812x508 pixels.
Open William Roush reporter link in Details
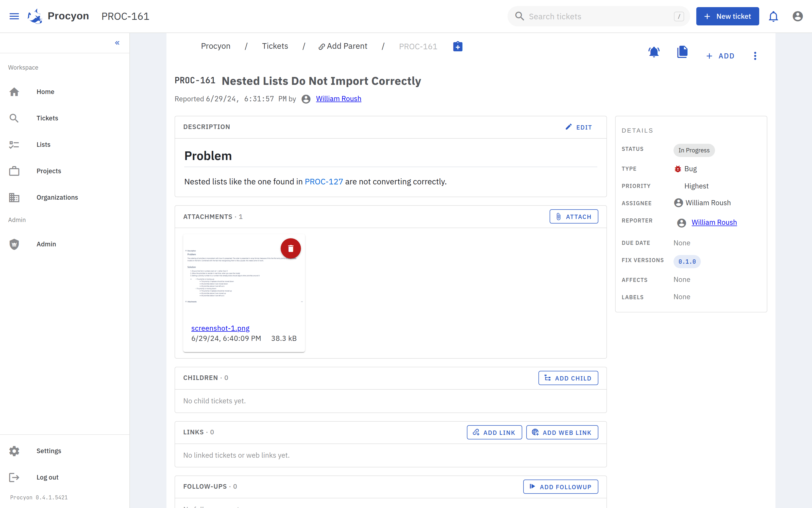click(x=714, y=223)
